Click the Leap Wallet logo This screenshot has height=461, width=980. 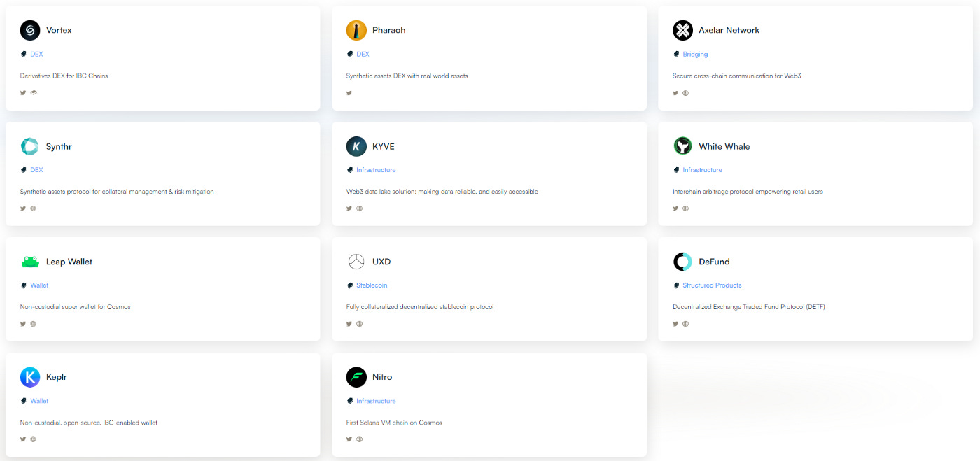click(x=29, y=261)
